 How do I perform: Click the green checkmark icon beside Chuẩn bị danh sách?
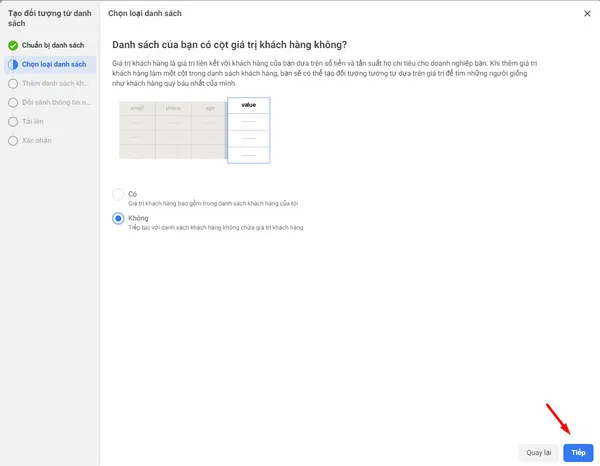click(12, 46)
